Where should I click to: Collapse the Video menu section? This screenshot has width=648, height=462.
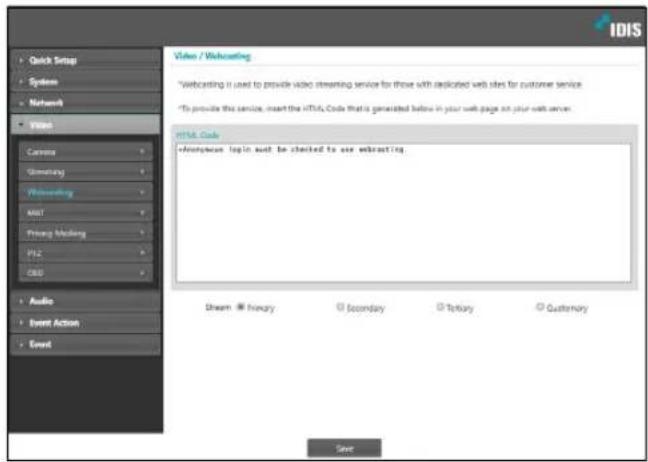(86, 124)
